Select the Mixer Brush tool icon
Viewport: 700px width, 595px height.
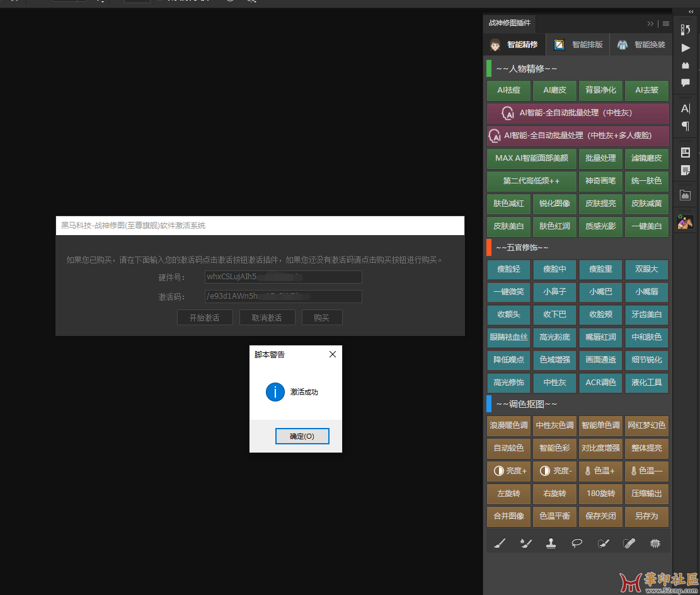525,543
